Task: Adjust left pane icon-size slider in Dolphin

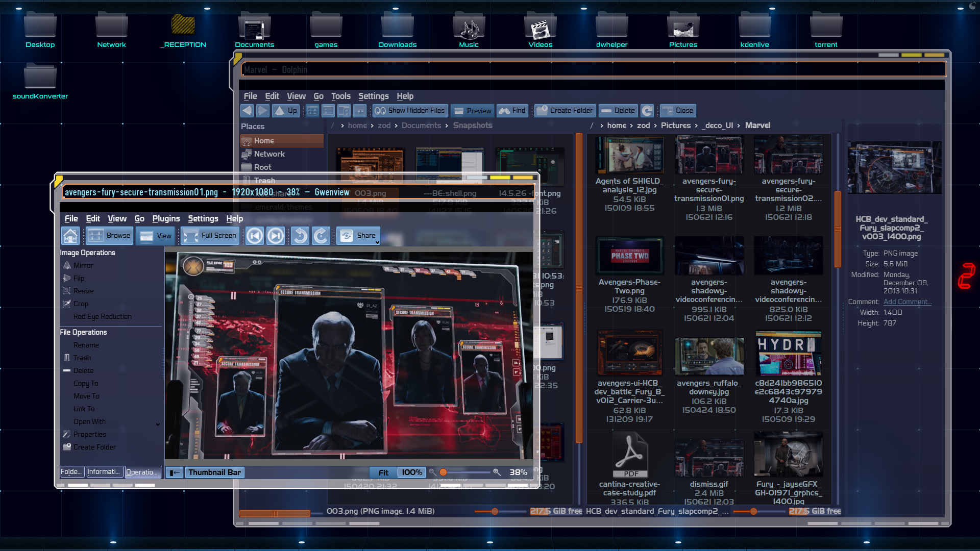Action: click(495, 511)
